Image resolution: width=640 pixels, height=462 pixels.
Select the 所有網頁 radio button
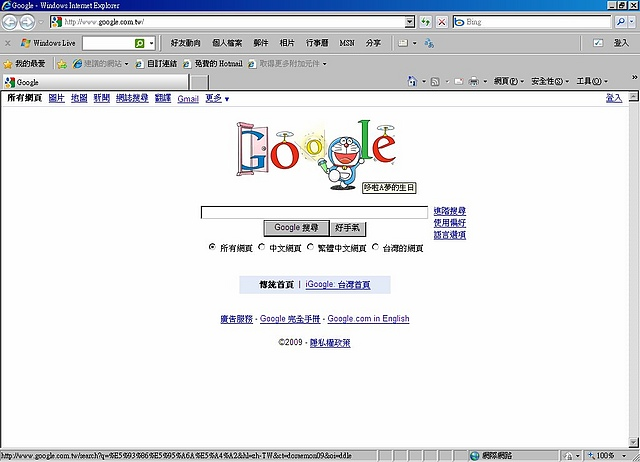coord(212,247)
